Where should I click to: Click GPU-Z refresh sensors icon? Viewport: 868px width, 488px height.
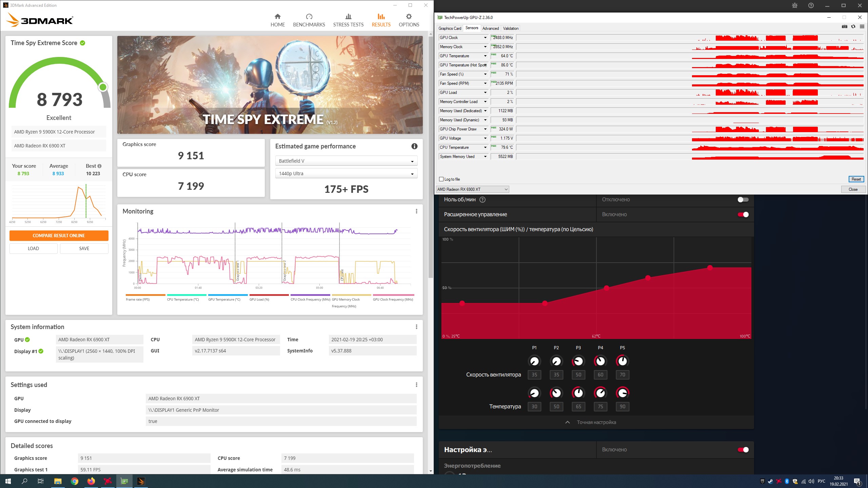coord(853,27)
